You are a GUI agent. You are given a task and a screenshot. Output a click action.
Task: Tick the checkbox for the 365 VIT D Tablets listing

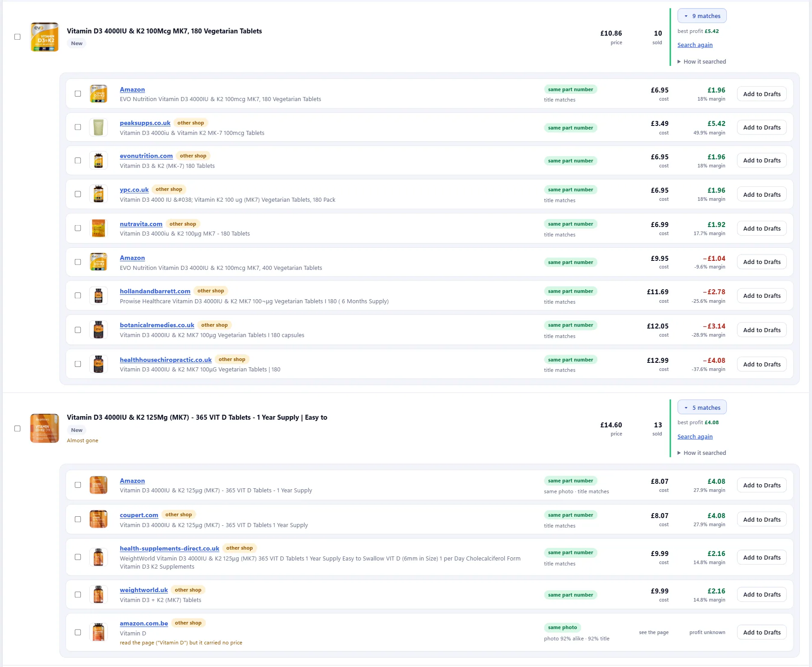[x=18, y=428]
